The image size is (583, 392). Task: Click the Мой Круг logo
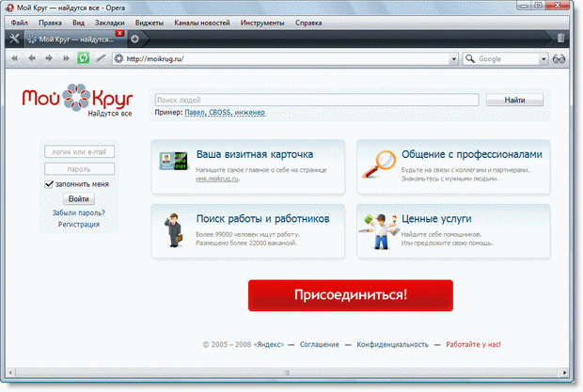coord(77,100)
